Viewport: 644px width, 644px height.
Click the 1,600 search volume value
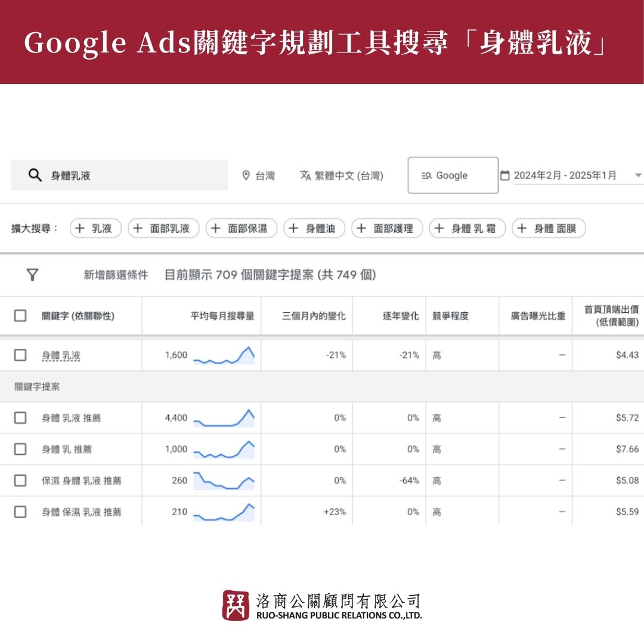point(176,355)
